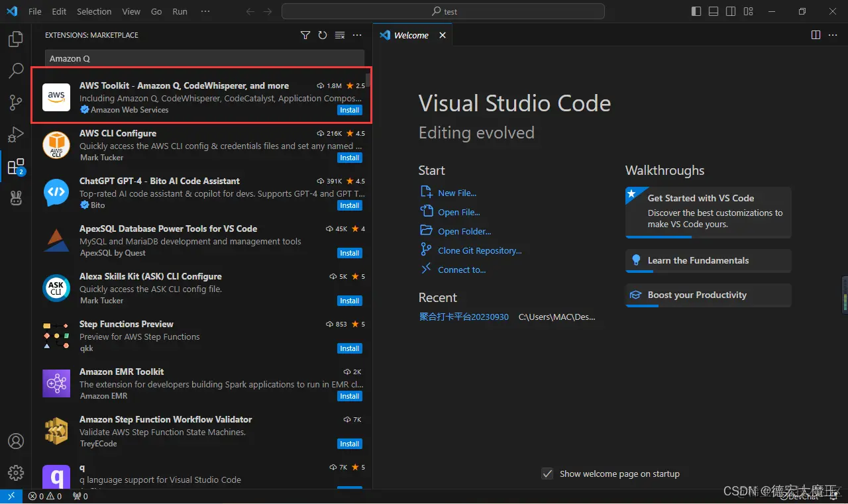Open the Explorer view in activity bar

point(16,40)
